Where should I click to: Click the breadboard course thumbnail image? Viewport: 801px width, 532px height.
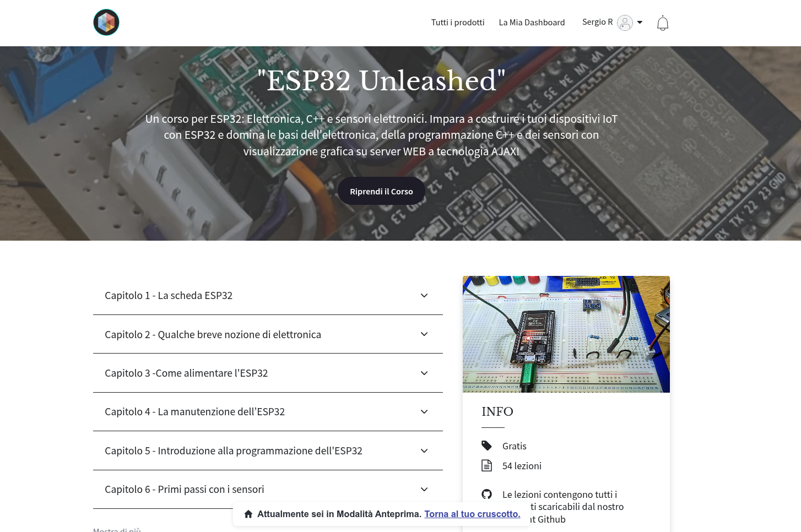[566, 334]
